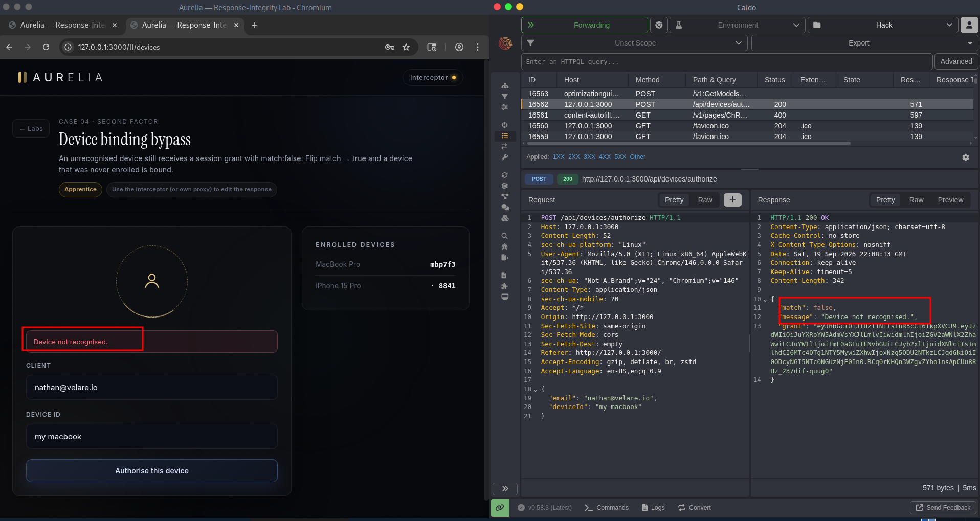Open the Response Preview tab
The height and width of the screenshot is (521, 980).
950,200
